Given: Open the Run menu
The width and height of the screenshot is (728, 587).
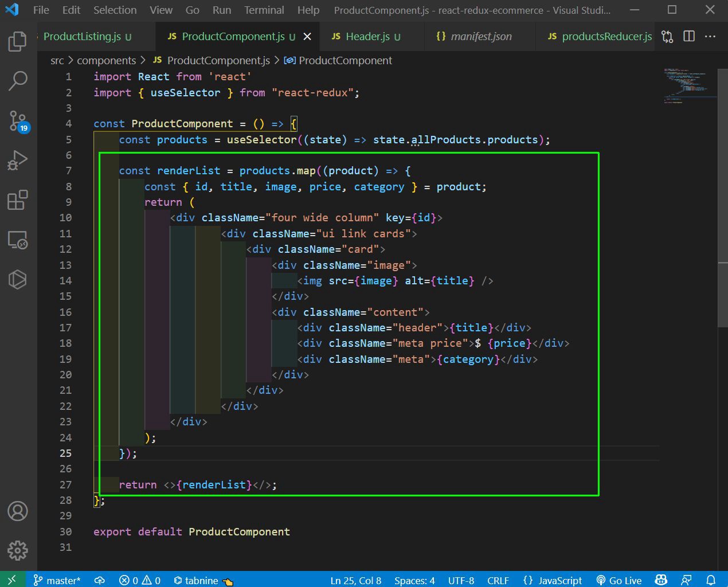Looking at the screenshot, I should tap(222, 10).
